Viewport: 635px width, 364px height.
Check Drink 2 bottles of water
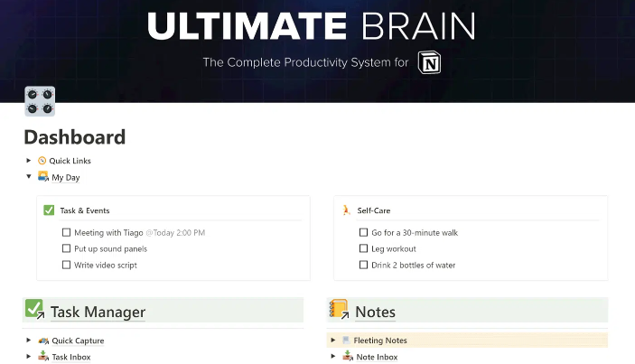[364, 265]
